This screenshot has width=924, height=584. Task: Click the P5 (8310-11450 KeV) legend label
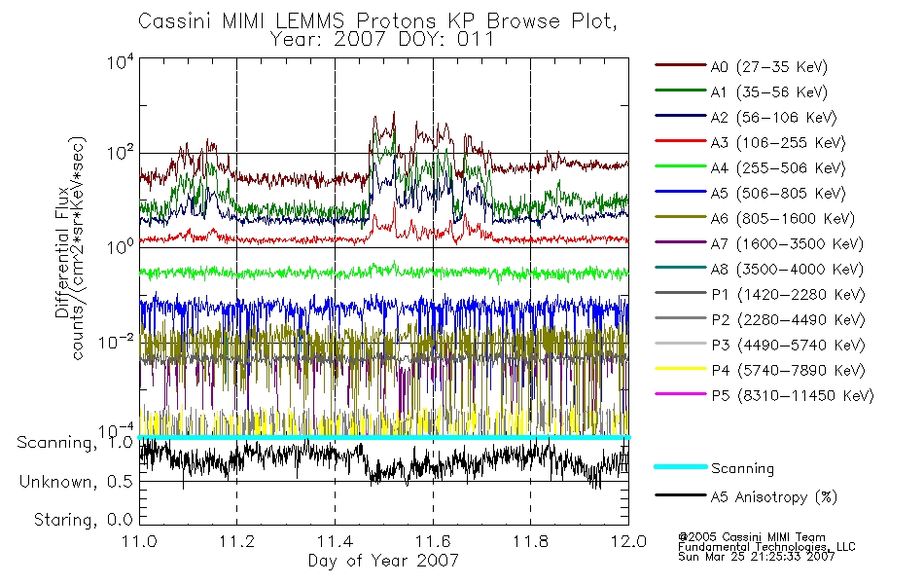(793, 396)
